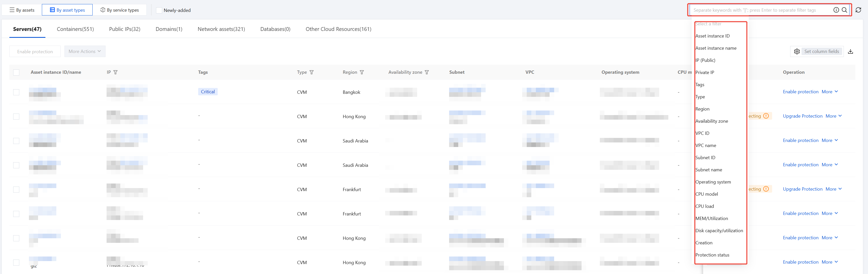The width and height of the screenshot is (868, 274).
Task: Toggle the Newly-added checkbox
Action: pyautogui.click(x=159, y=10)
